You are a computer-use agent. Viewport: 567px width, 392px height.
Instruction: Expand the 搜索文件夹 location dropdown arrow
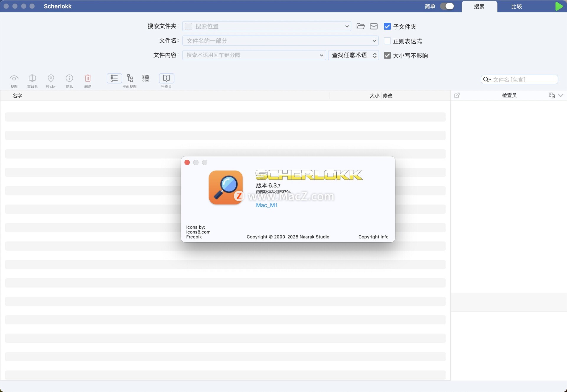pos(347,26)
